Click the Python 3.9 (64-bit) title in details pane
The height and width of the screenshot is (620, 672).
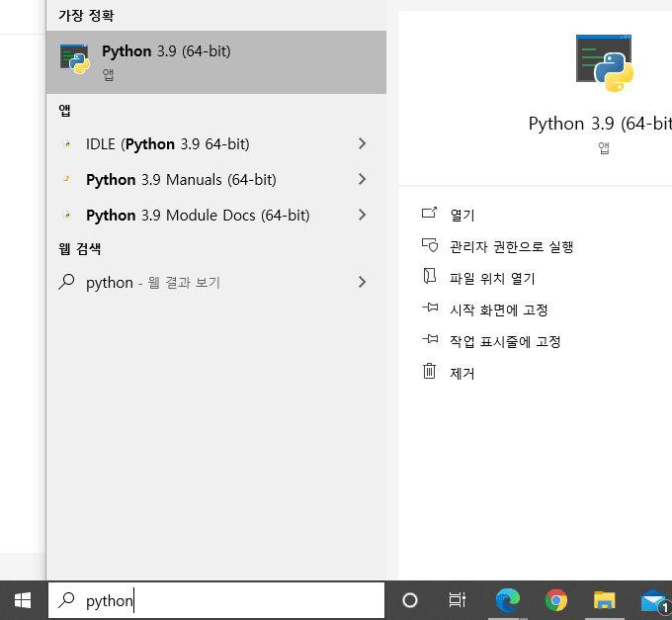click(600, 124)
